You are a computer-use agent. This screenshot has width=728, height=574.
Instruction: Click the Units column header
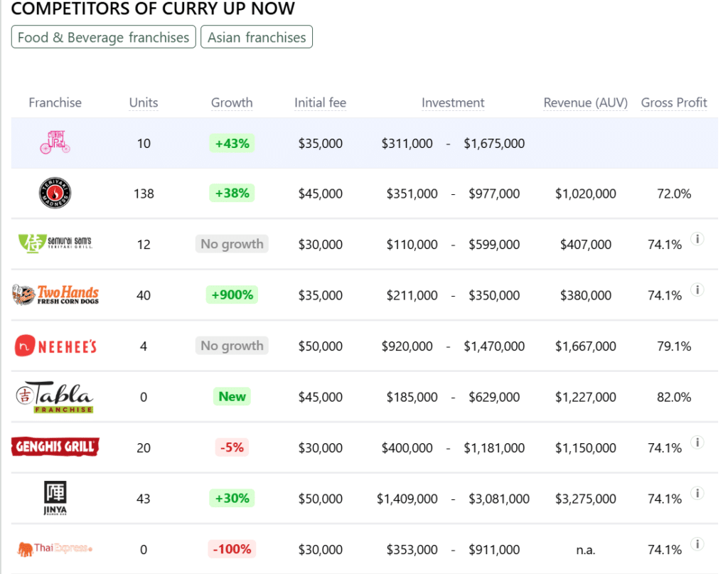pos(144,102)
